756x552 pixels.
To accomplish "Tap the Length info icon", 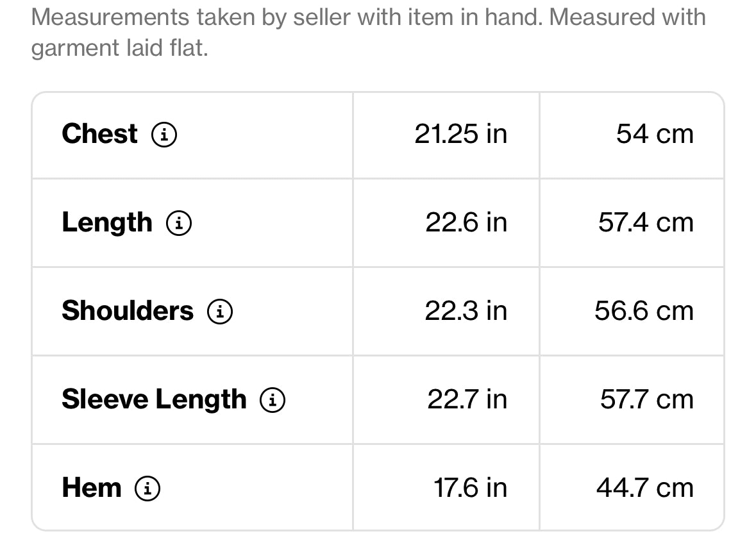I will click(179, 223).
